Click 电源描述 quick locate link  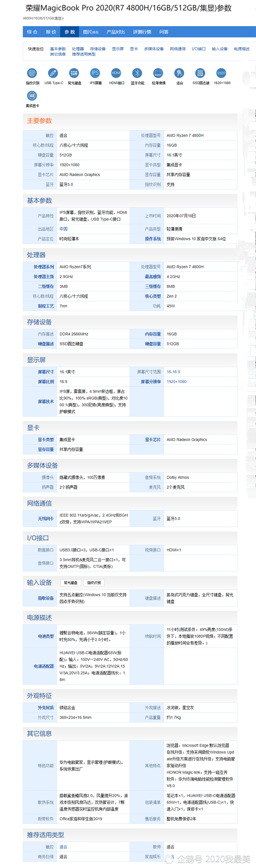click(x=241, y=49)
